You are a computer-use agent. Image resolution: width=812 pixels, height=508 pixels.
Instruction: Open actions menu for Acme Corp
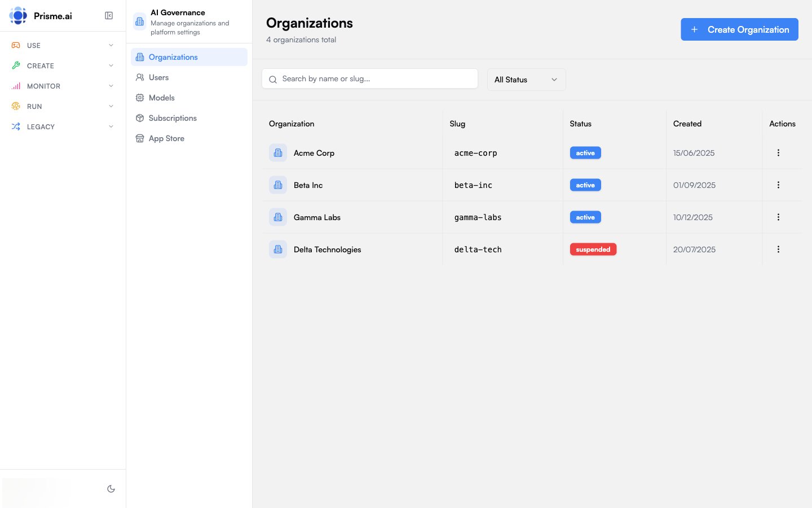[x=778, y=153]
